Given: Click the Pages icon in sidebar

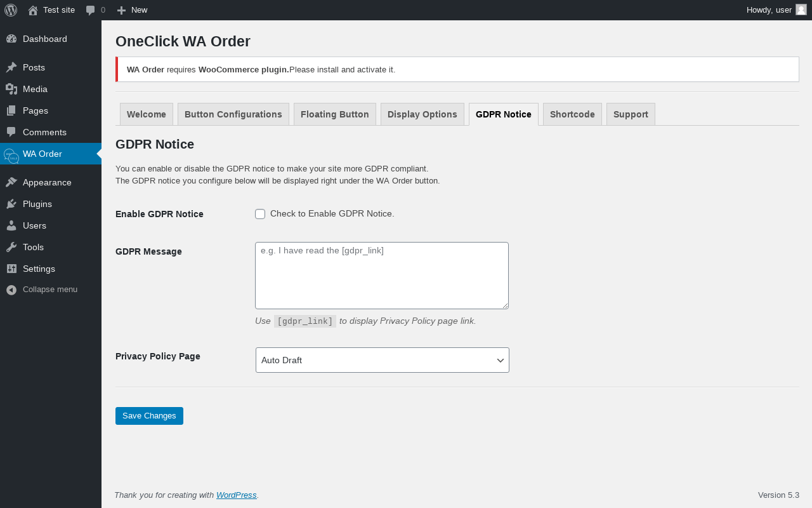Looking at the screenshot, I should pos(11,110).
